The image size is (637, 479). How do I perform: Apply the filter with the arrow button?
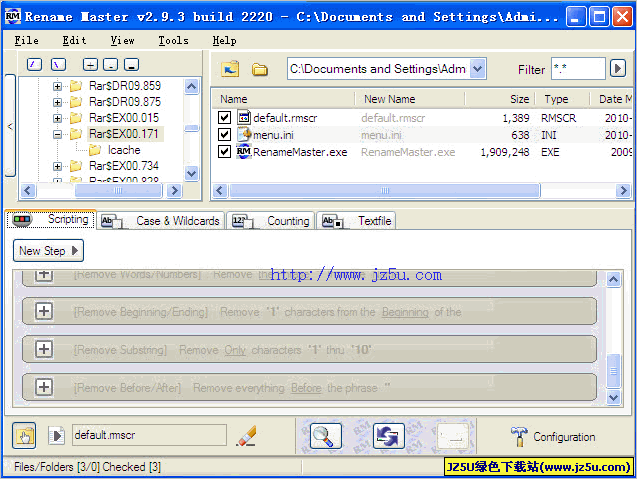tap(618, 68)
